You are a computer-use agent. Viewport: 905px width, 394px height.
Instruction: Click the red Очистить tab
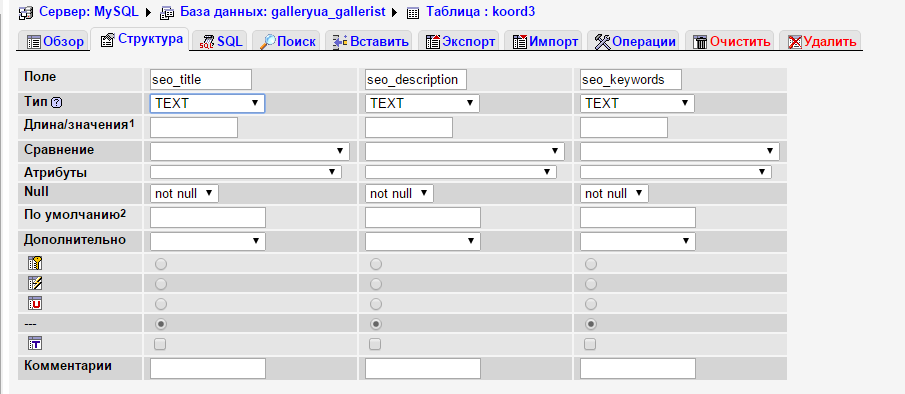(731, 41)
